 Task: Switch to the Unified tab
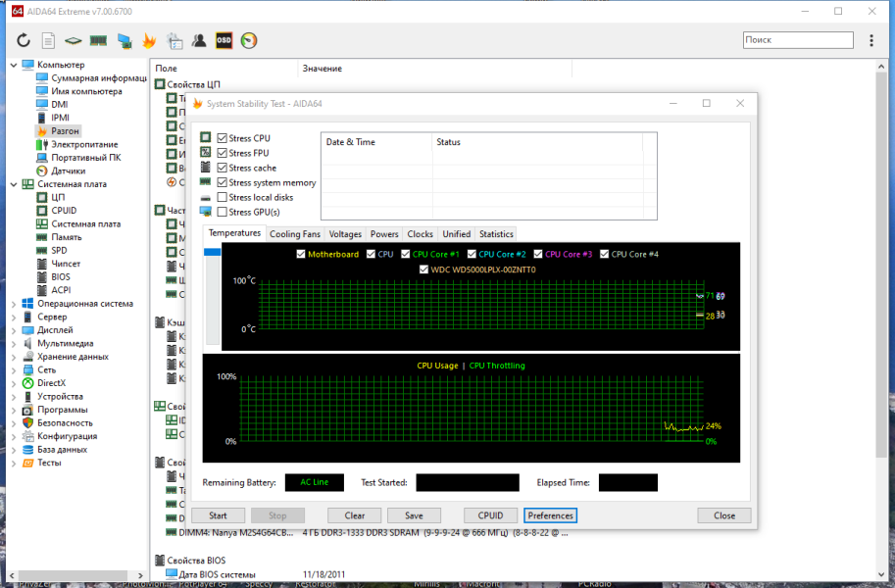[x=457, y=234]
